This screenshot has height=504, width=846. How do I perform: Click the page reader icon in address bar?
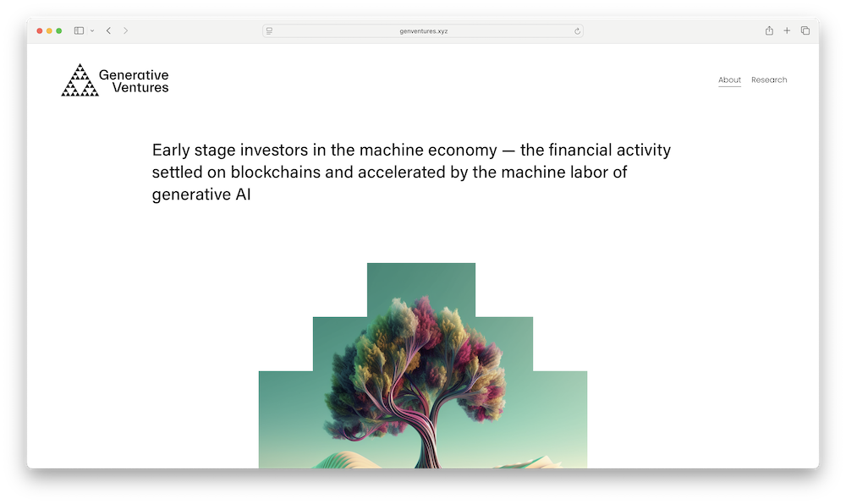[x=269, y=31]
